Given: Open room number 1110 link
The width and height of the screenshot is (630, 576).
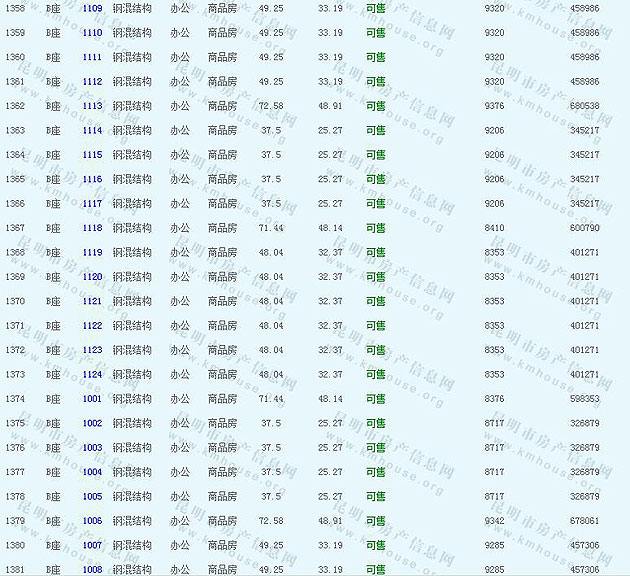Looking at the screenshot, I should tap(92, 33).
